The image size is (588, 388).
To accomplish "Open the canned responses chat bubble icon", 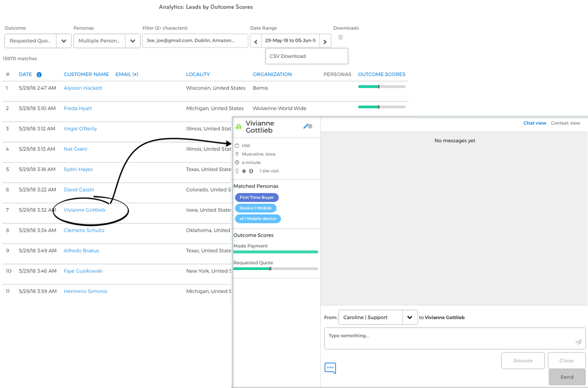I will pyautogui.click(x=330, y=368).
